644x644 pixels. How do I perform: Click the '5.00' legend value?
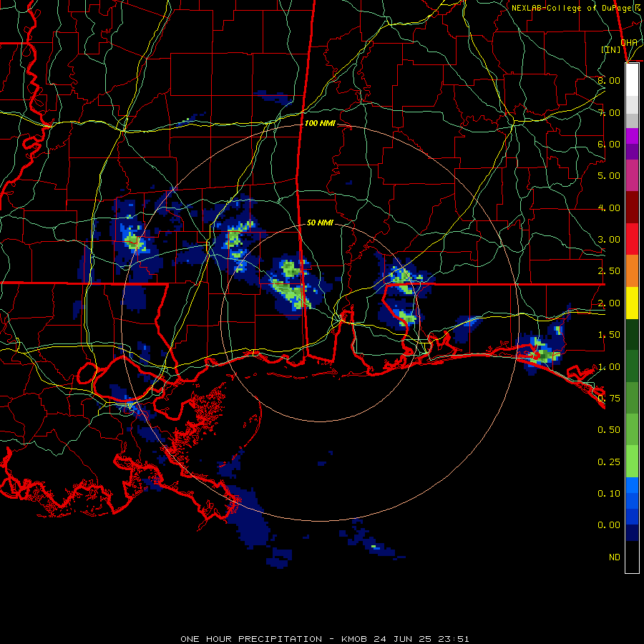click(609, 176)
